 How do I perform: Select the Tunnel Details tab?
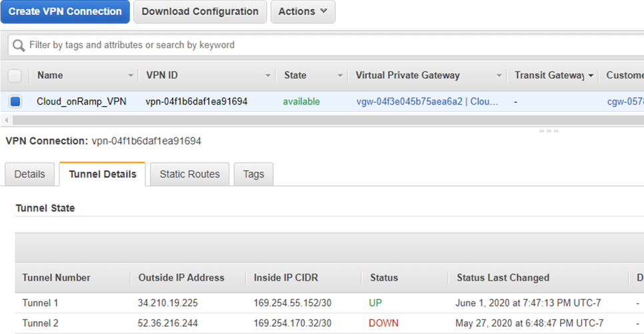click(x=103, y=174)
